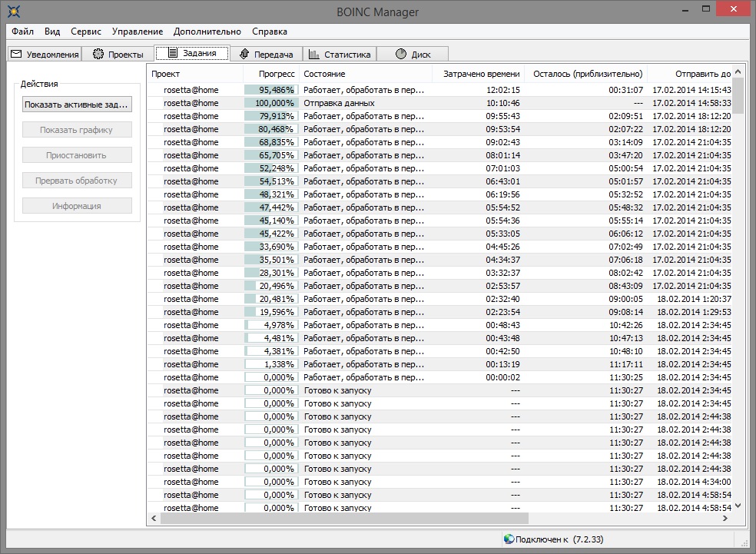The image size is (756, 554).
Task: Click the Показать графику button
Action: [x=77, y=130]
